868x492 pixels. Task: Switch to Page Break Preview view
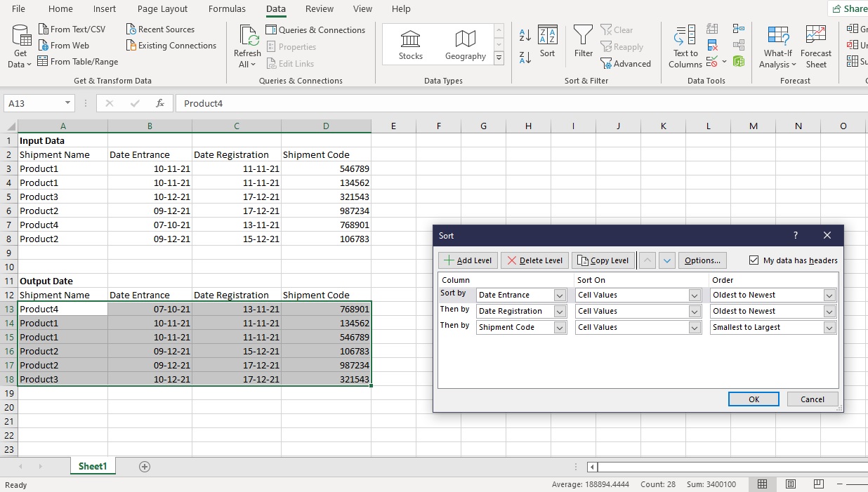click(x=818, y=484)
